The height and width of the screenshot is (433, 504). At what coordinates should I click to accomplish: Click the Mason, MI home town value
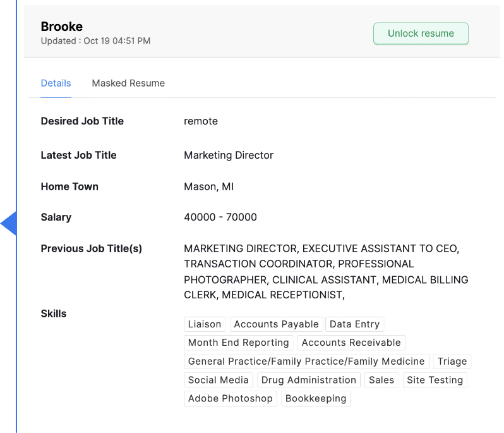point(209,187)
